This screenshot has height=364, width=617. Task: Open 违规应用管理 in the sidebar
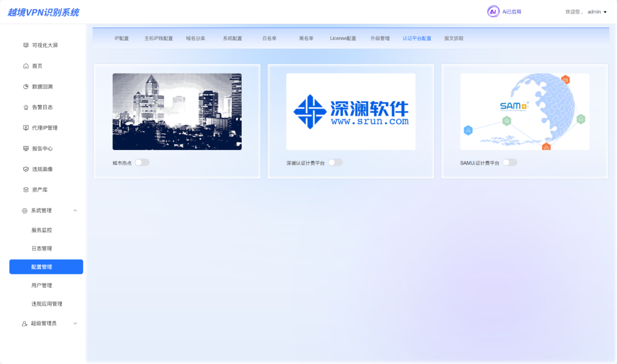(46, 304)
